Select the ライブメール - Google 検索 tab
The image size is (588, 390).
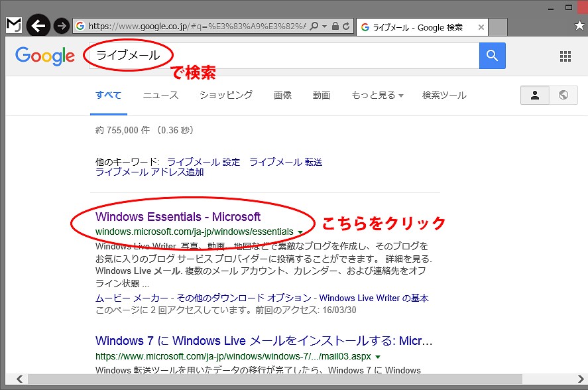pyautogui.click(x=417, y=27)
